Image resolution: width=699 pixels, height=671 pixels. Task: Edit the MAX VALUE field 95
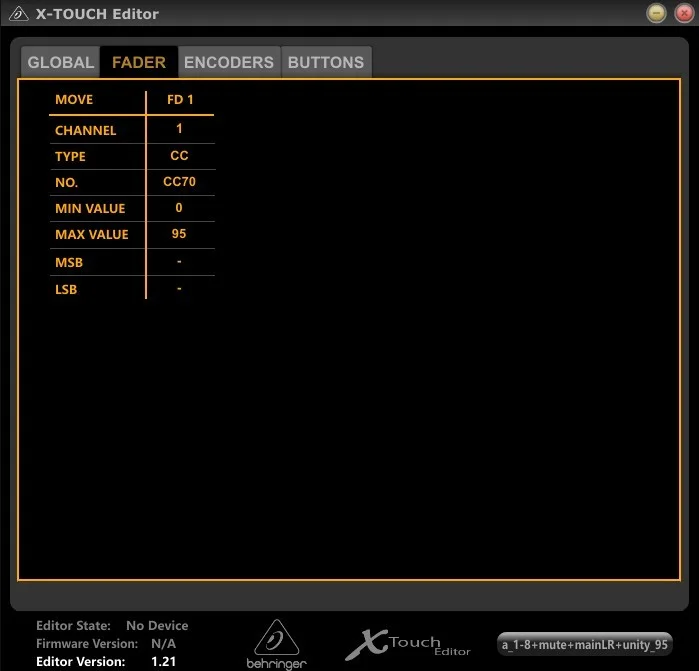click(179, 234)
